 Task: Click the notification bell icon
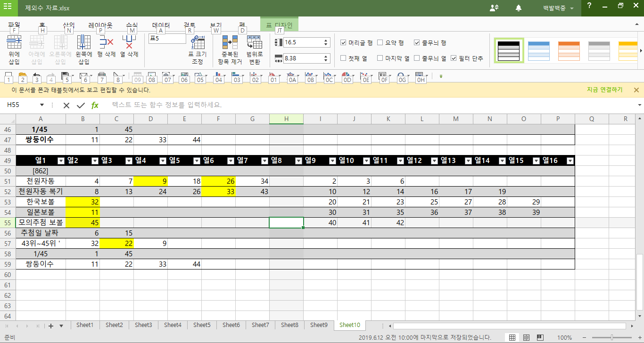coord(519,8)
